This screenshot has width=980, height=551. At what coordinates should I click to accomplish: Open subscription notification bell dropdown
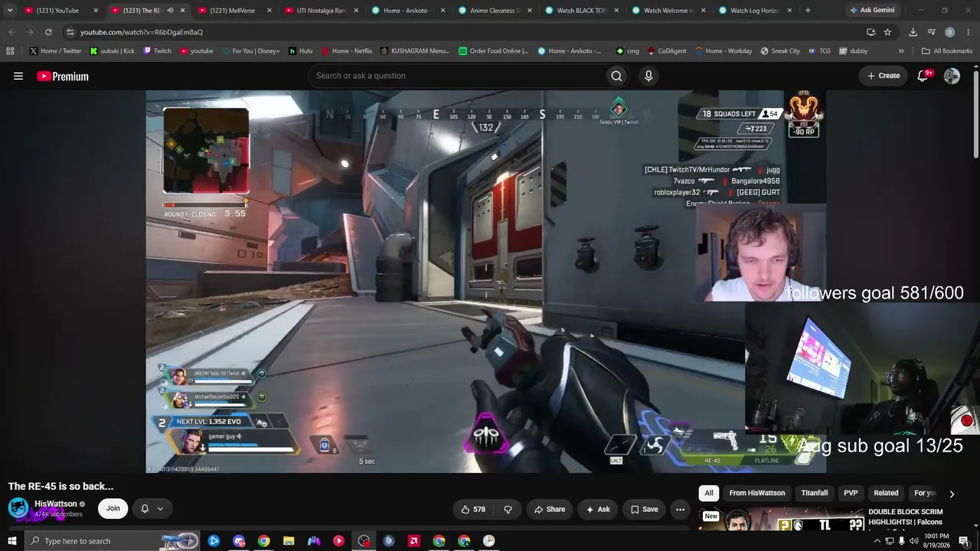click(x=152, y=508)
